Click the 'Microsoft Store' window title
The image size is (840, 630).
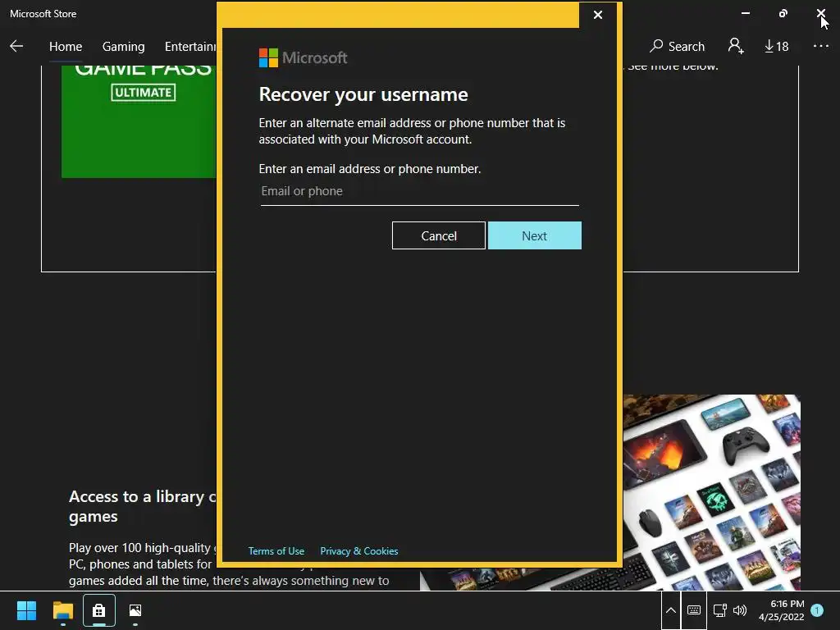(x=43, y=14)
